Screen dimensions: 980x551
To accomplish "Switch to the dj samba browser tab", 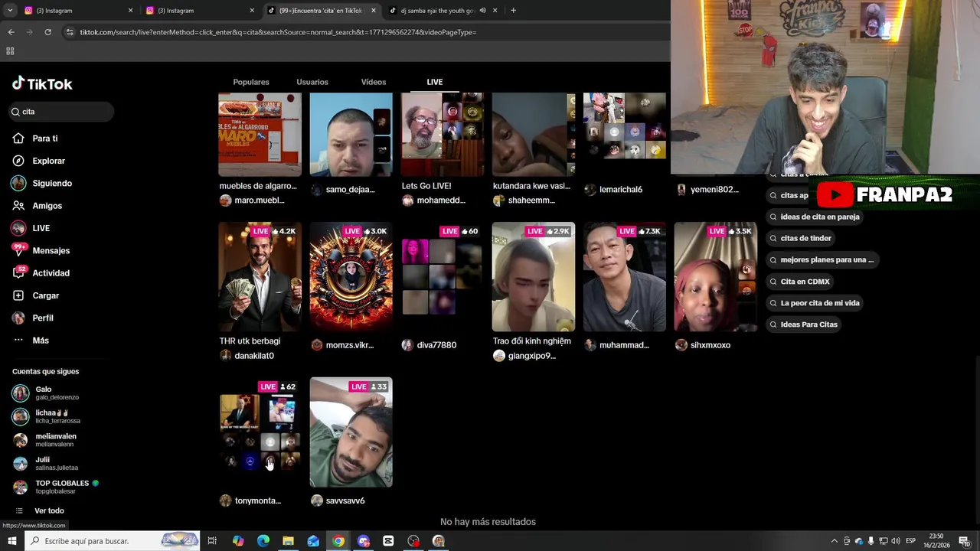I will (x=439, y=11).
